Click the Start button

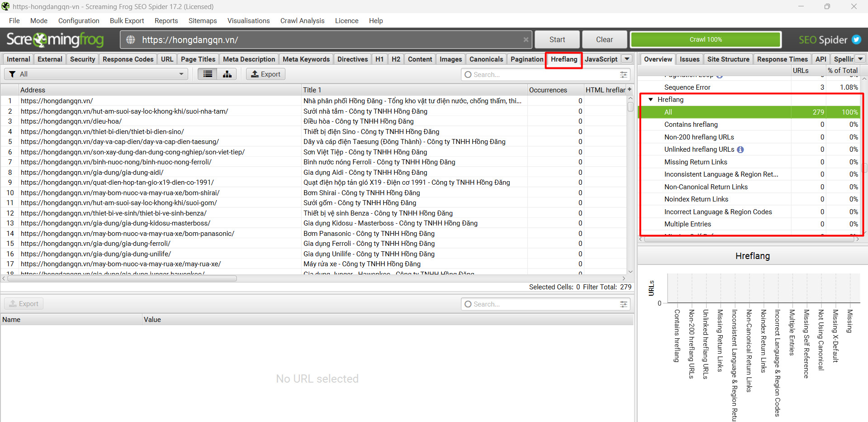[557, 40]
